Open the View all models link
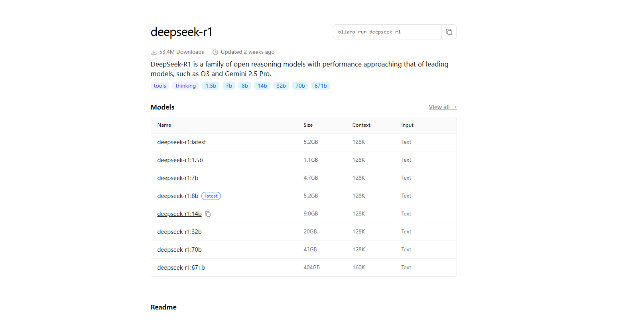Viewport: 644px width, 333px height. pos(443,107)
